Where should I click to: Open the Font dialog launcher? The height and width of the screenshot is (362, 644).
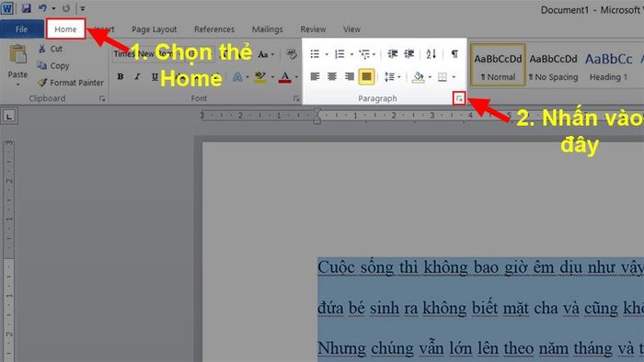point(296,98)
